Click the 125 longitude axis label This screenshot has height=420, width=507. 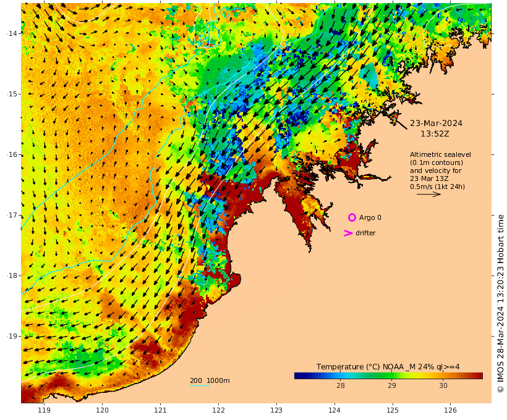[x=393, y=410]
